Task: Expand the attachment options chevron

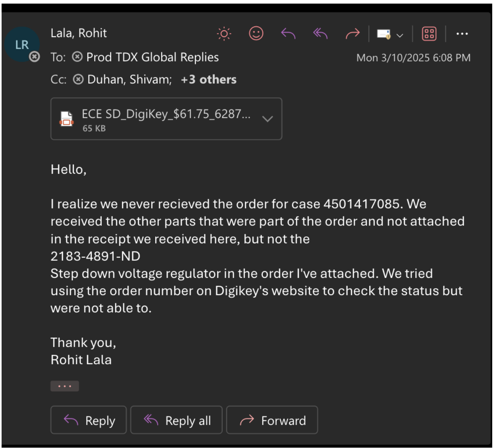Action: coord(268,119)
